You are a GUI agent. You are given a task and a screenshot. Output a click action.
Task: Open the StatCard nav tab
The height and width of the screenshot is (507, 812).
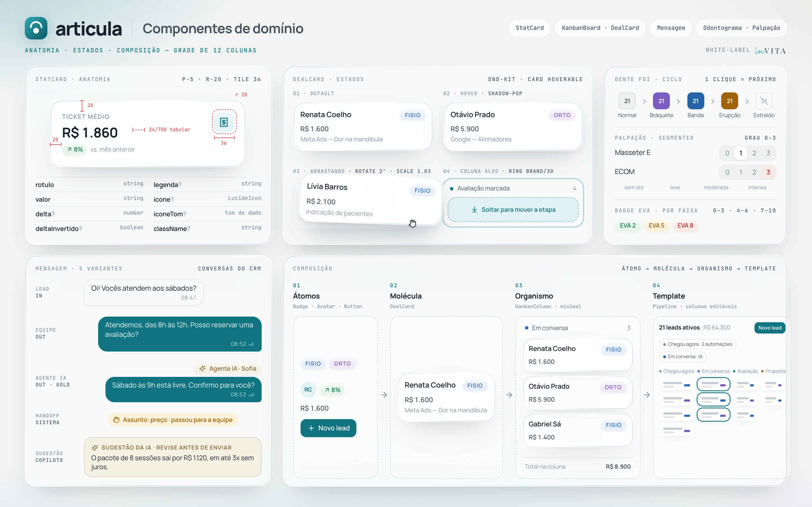click(x=529, y=28)
